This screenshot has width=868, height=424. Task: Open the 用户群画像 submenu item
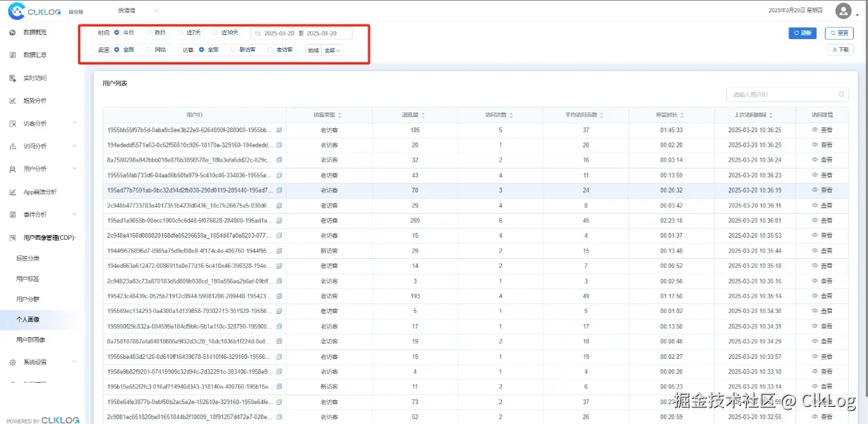[x=31, y=340]
